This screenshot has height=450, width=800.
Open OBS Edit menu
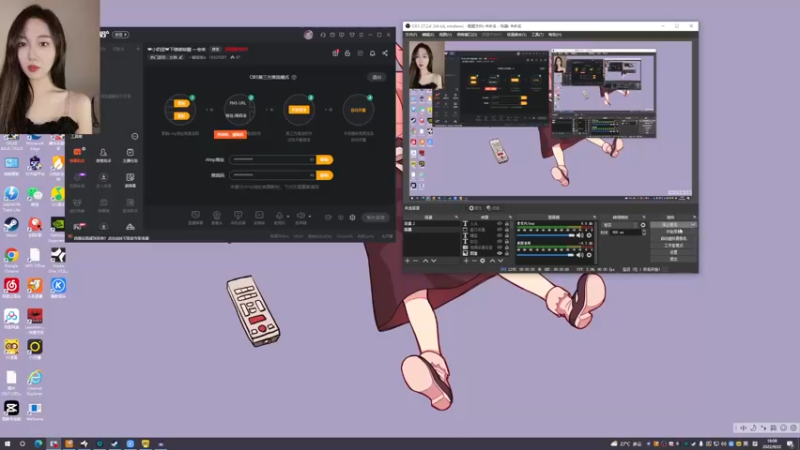click(x=428, y=35)
